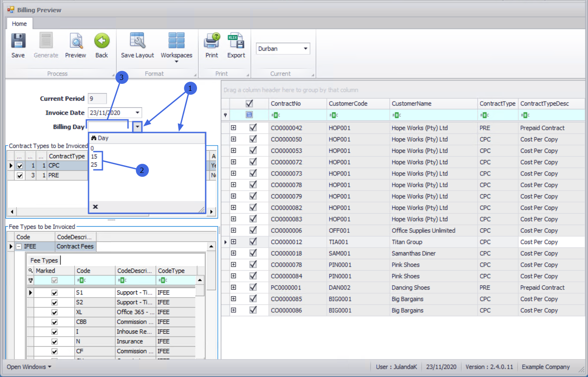Uncheck the CPC contract type checkbox

coord(19,165)
